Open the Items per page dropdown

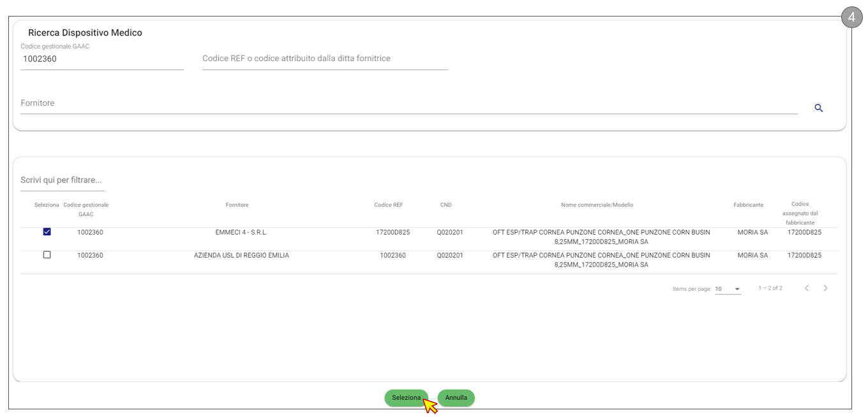point(728,289)
